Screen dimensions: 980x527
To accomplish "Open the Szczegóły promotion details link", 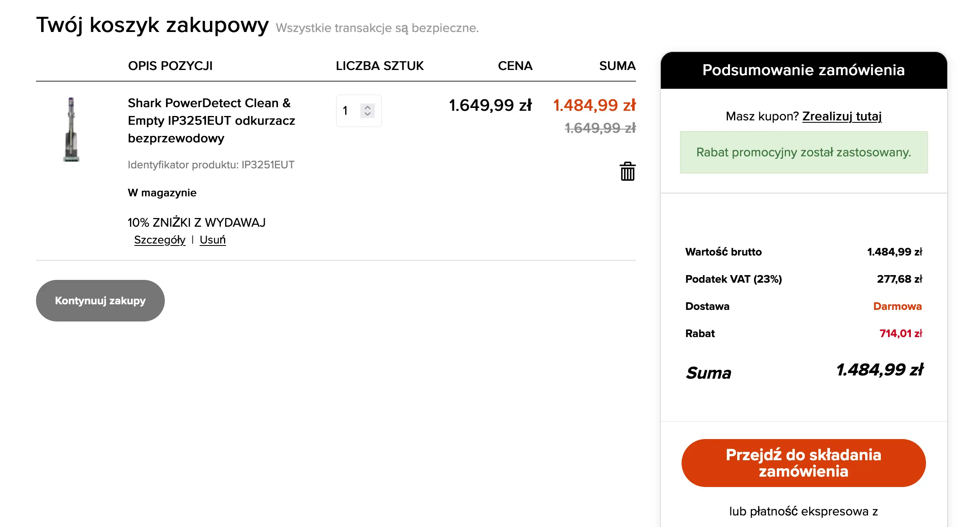I will [x=160, y=240].
